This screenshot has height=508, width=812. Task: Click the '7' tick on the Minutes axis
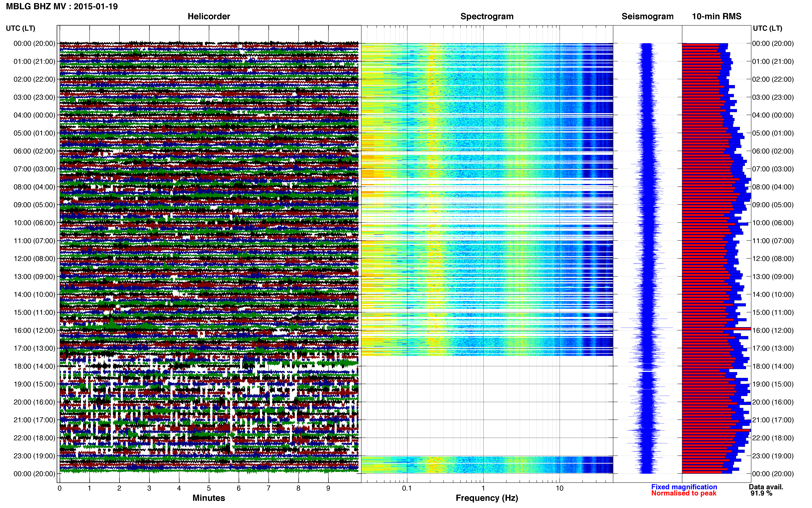(269, 488)
